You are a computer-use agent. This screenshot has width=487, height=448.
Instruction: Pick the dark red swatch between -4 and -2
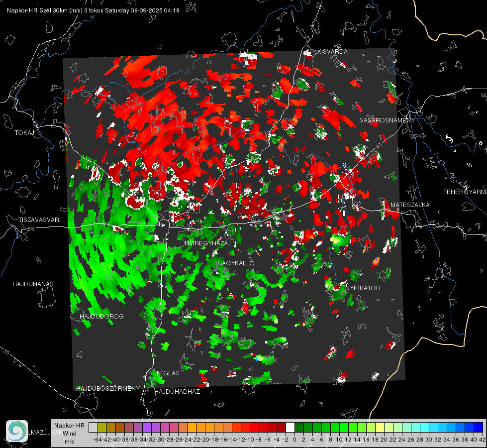click(x=281, y=427)
